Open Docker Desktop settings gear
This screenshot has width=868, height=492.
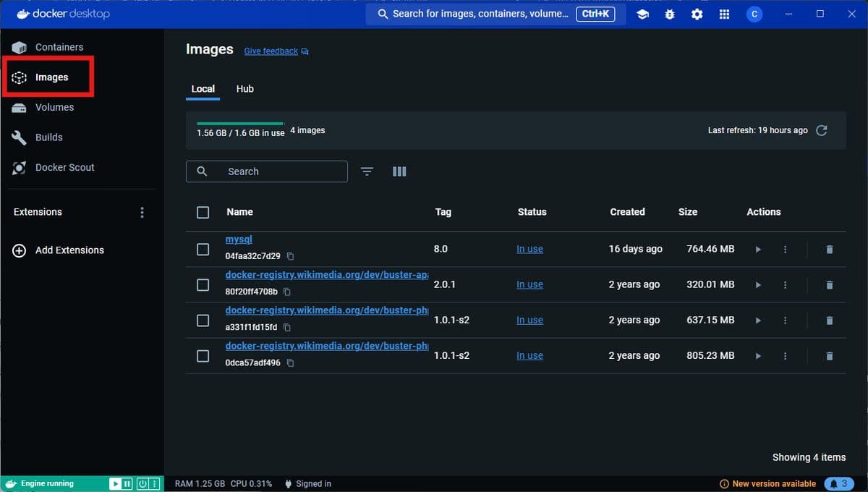(697, 14)
